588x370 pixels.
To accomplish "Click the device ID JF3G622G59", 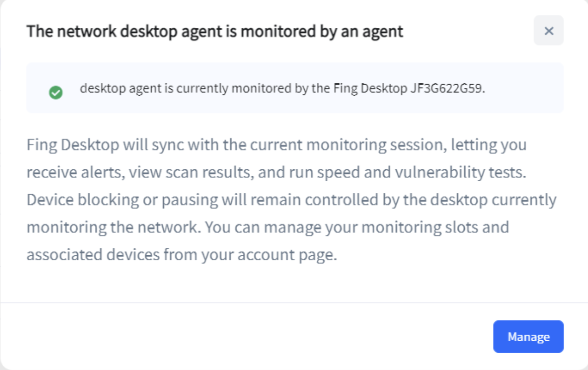I will tap(447, 88).
